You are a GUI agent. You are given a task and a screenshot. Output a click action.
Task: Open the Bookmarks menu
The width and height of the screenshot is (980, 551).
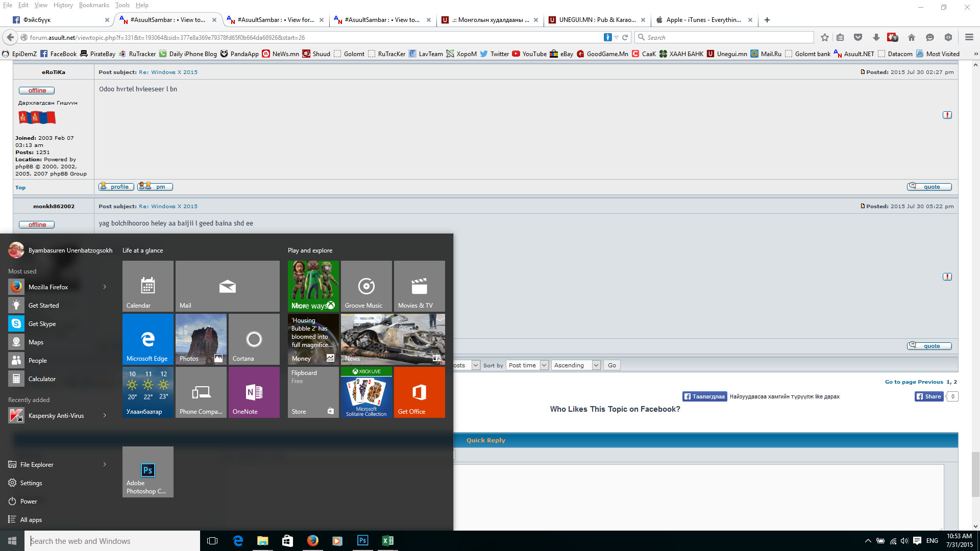94,5
